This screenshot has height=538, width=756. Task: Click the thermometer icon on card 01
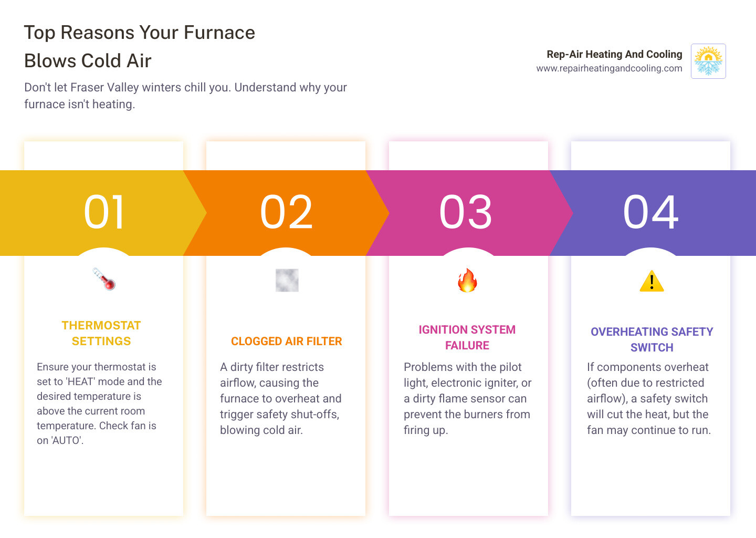pyautogui.click(x=103, y=280)
